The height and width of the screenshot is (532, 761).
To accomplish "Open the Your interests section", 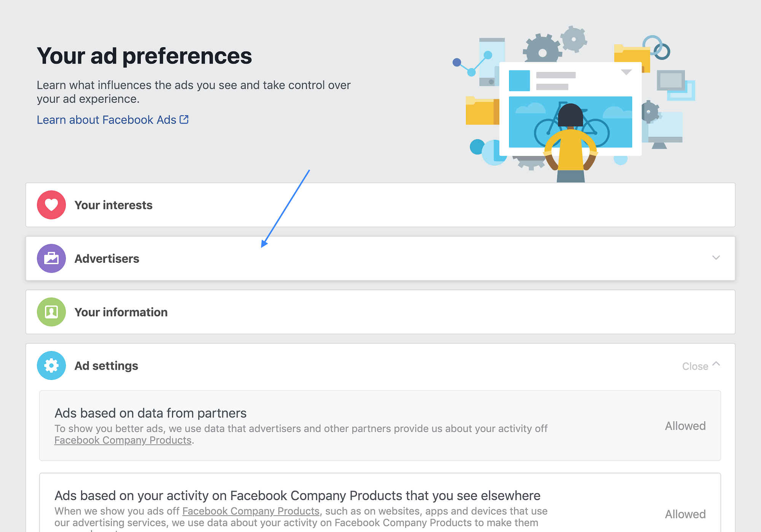I will point(113,205).
